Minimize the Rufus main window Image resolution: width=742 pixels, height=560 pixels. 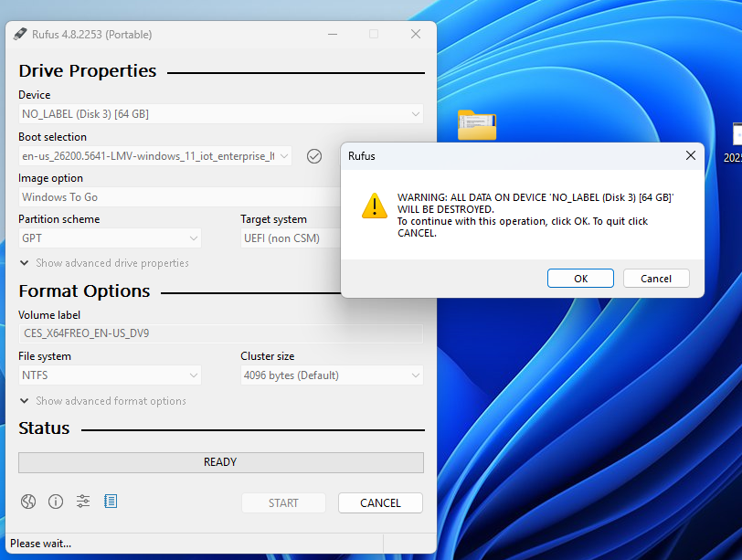click(x=333, y=34)
